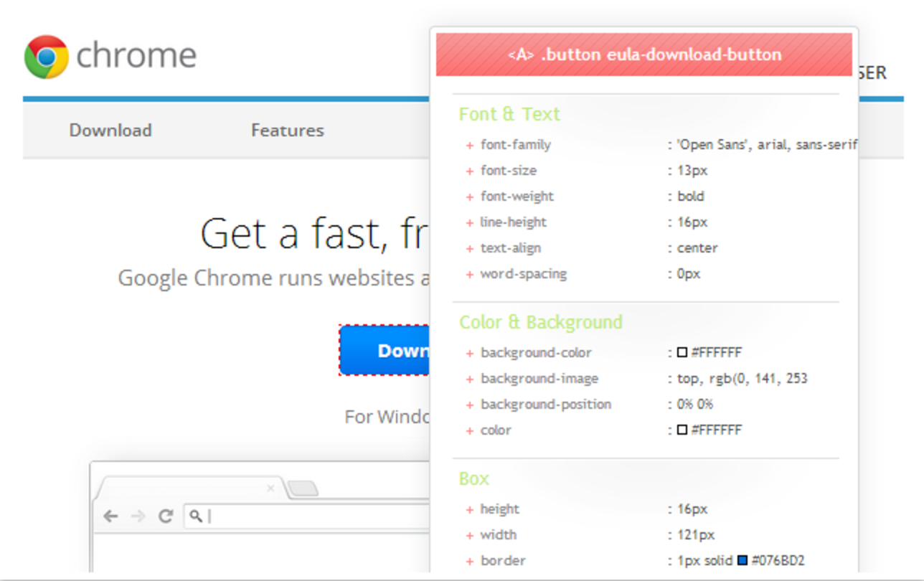Expand the border property entry
The width and height of the screenshot is (924, 581).
click(470, 560)
